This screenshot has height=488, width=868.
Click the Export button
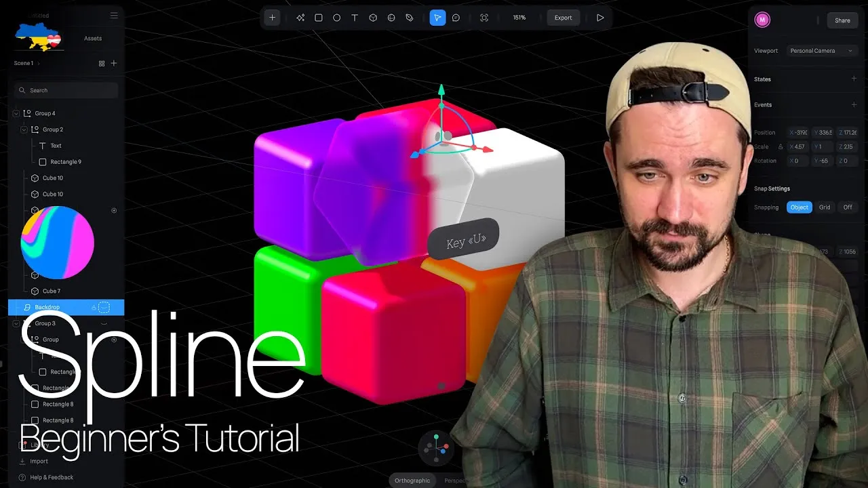click(x=564, y=18)
